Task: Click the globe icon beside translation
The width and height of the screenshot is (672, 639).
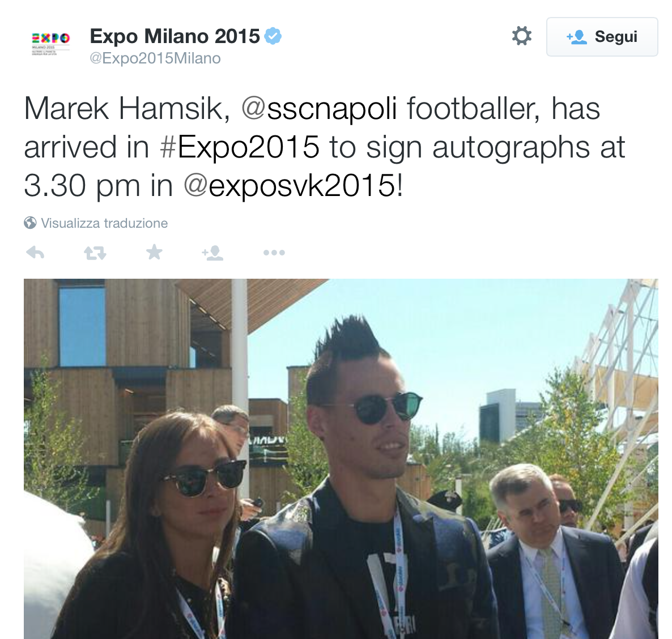Action: [x=30, y=223]
